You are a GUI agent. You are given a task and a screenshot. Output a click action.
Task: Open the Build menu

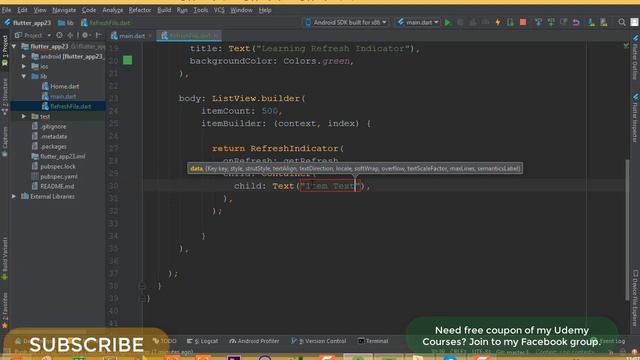tap(164, 10)
